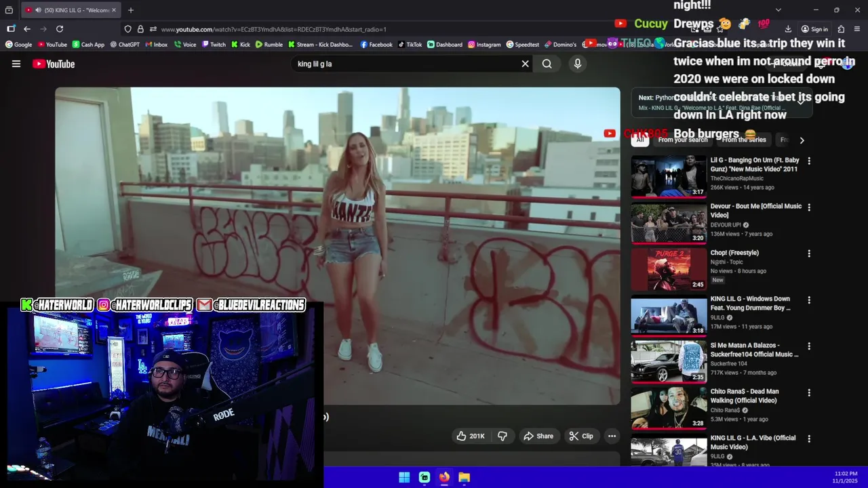Open the browser extensions puzzle icon
The height and width of the screenshot is (488, 868).
pos(841,29)
